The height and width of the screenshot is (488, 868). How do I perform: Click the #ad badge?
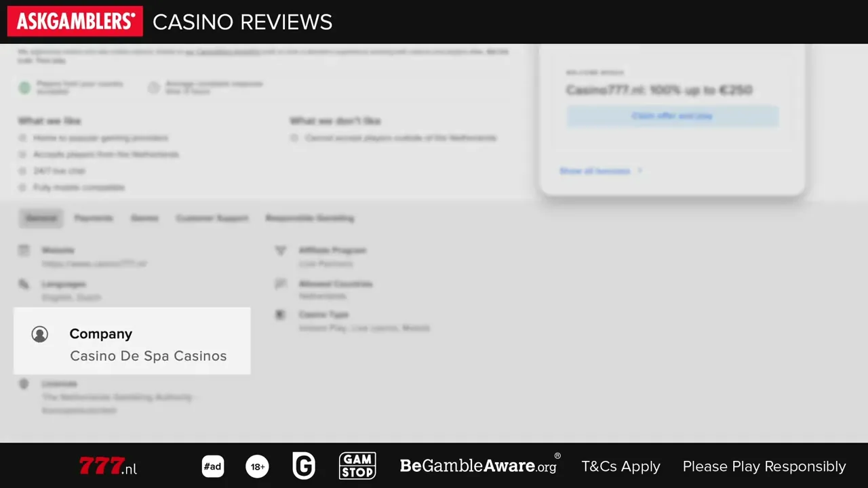(213, 466)
